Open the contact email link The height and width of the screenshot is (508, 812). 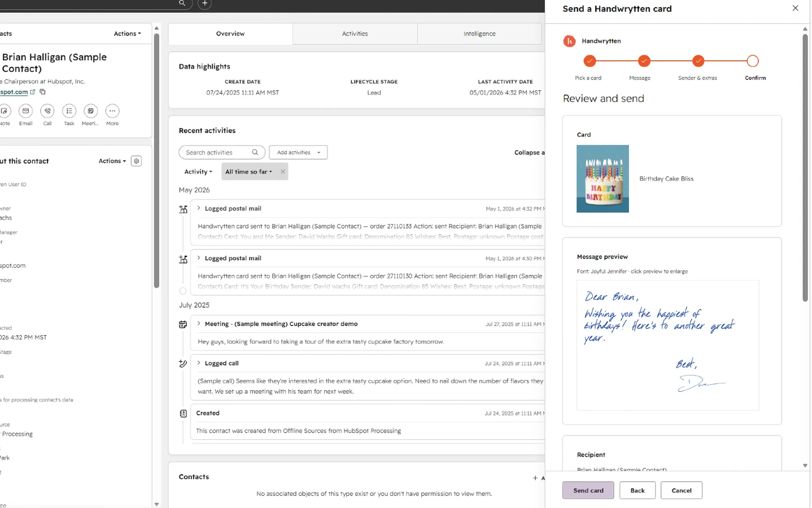pyautogui.click(x=14, y=92)
